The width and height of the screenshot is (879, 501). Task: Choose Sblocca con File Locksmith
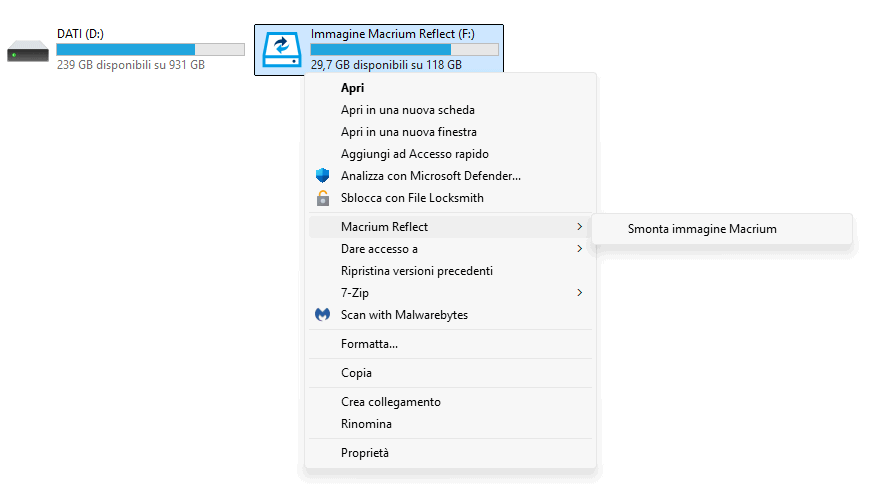coord(450,198)
